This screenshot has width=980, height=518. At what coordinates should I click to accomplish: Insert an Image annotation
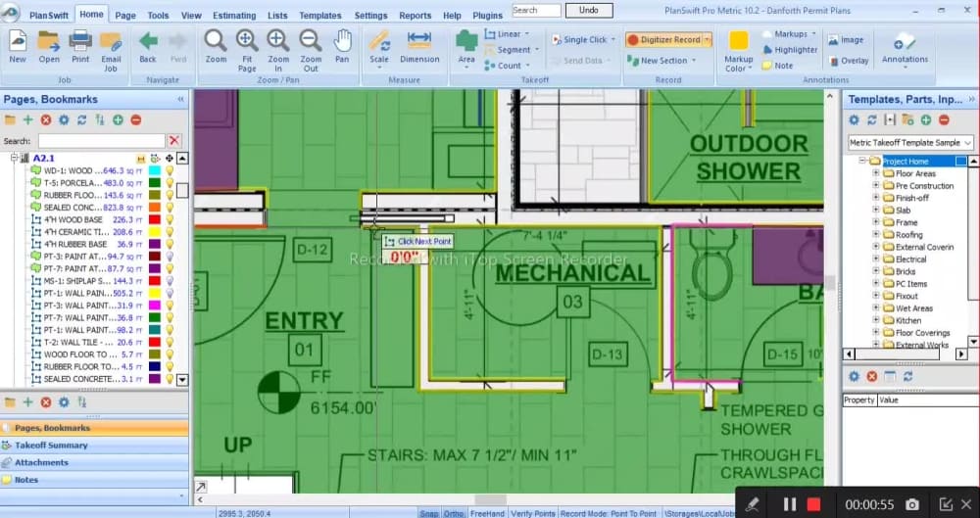point(846,39)
